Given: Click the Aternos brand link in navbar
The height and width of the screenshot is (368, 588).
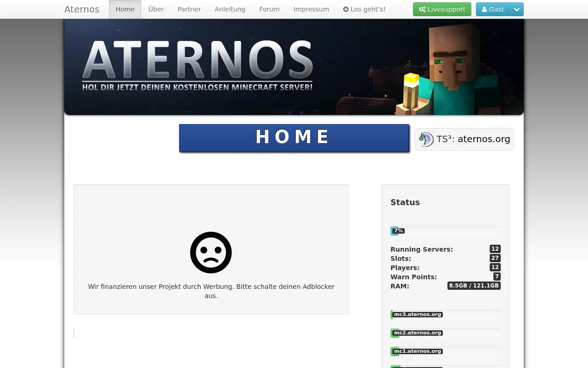Looking at the screenshot, I should [x=82, y=9].
